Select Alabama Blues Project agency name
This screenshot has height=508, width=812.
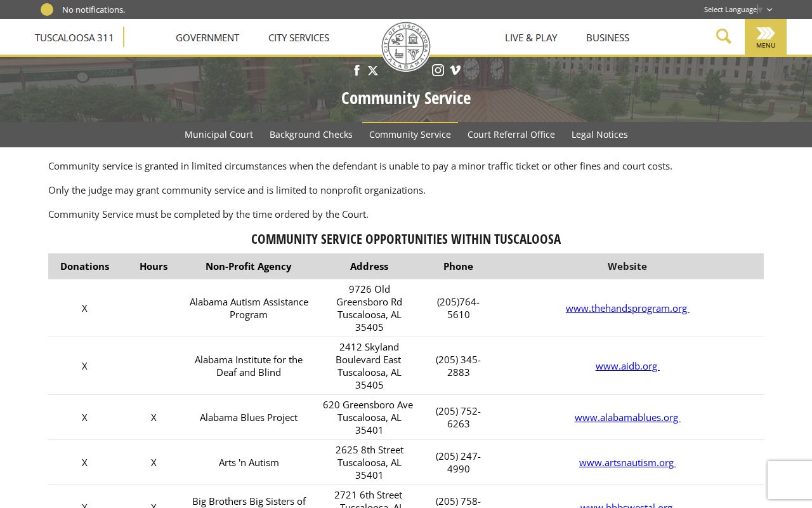point(249,417)
